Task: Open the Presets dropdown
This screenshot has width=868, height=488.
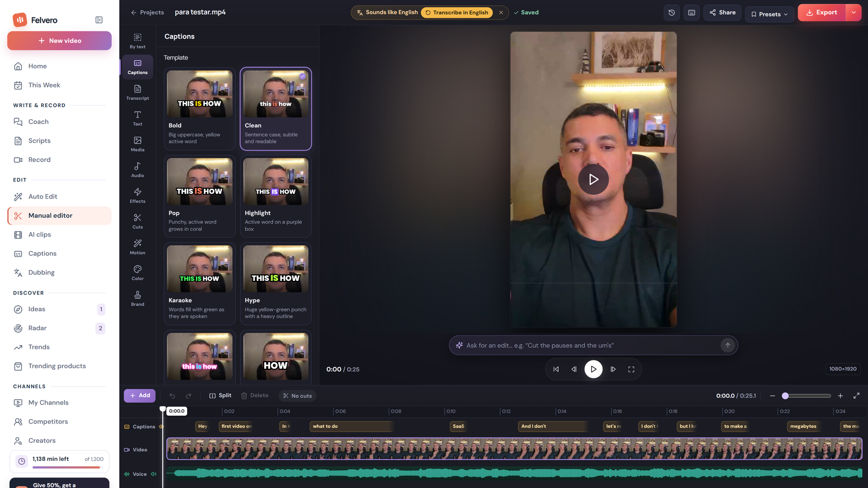Action: [769, 14]
